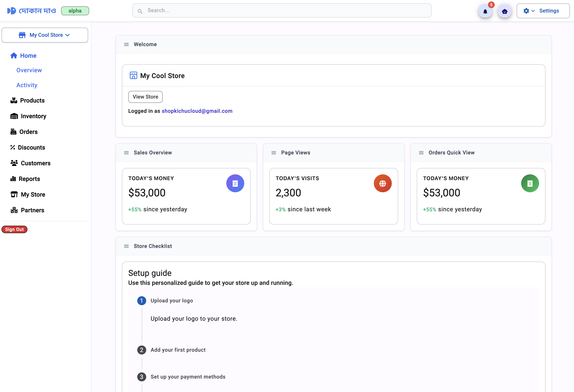Click the orange globe icon in Page Views
The image size is (574, 392).
tap(382, 183)
